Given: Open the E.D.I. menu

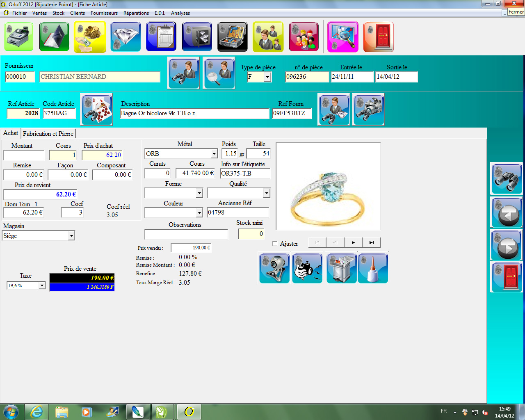Looking at the screenshot, I should point(160,13).
